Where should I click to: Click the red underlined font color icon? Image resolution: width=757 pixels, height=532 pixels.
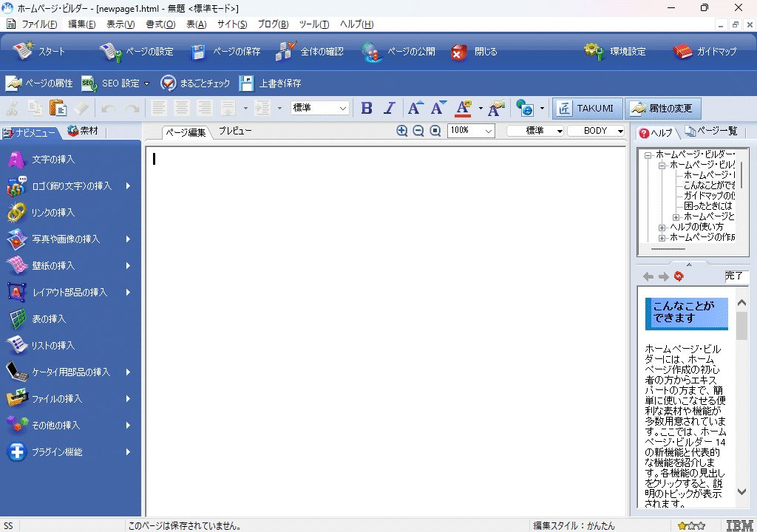(x=464, y=109)
